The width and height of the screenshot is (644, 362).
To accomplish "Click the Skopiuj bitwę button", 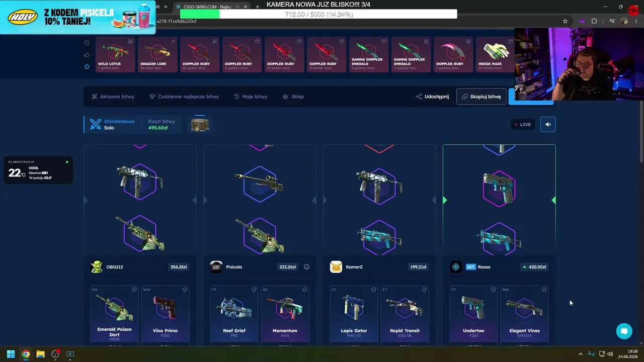I will coord(481,97).
